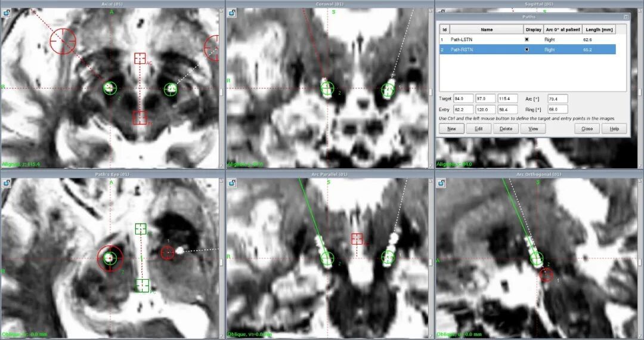Toggle Display checkbox for Path-LSTN
This screenshot has width=644, height=340.
click(x=526, y=39)
